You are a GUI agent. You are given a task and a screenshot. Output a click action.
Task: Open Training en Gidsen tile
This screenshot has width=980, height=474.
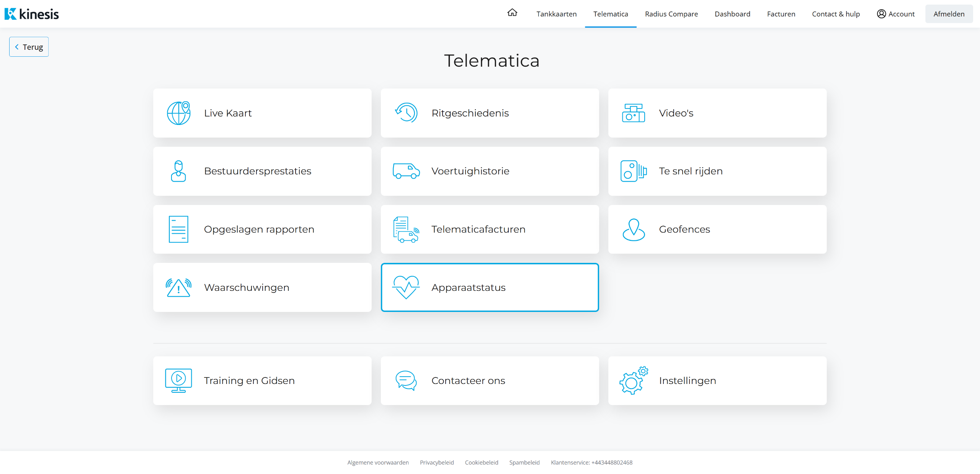[262, 381]
